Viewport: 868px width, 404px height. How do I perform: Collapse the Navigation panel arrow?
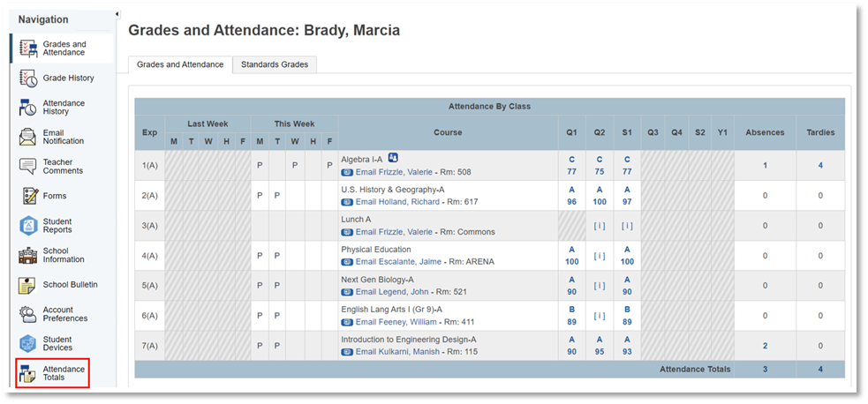[x=117, y=14]
